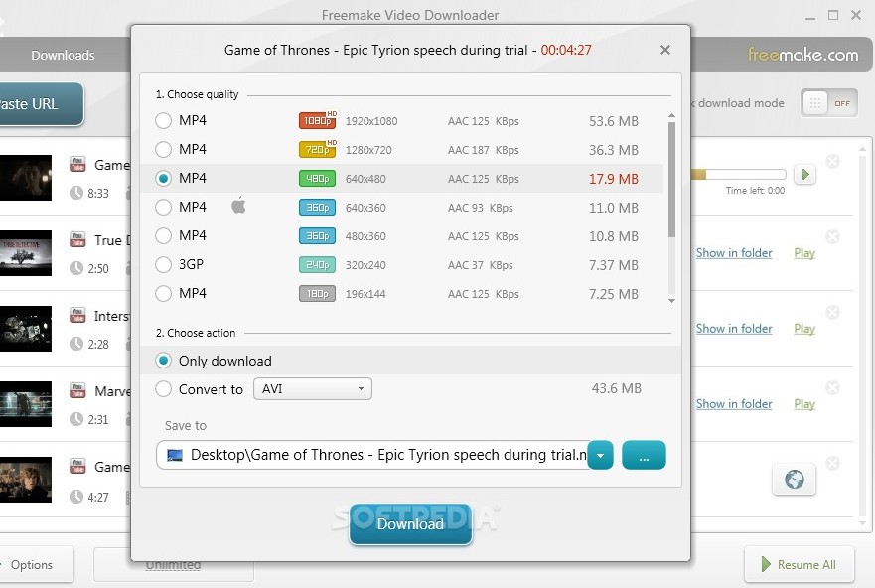Click the 4:27 Game video thumbnail
The height and width of the screenshot is (588, 875).
tap(26, 480)
